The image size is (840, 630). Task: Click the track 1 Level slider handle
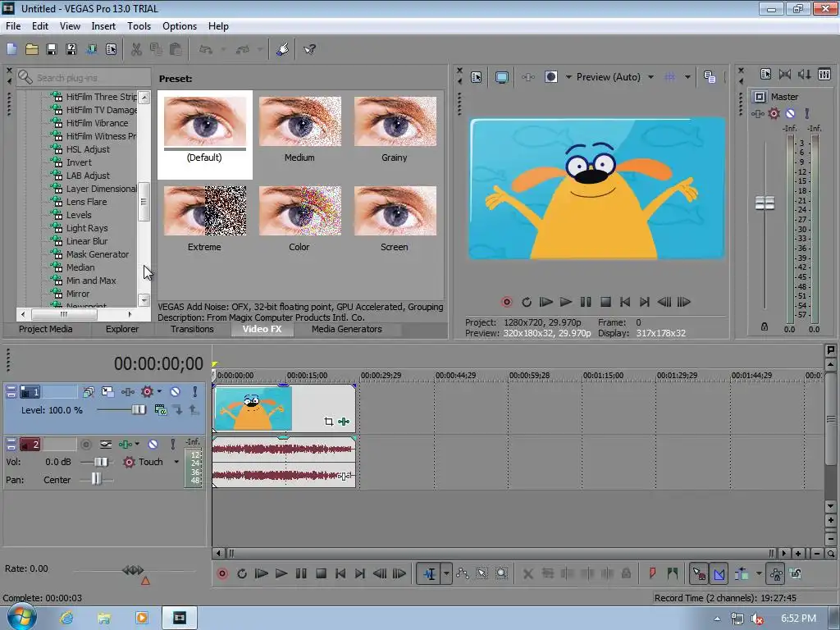138,410
